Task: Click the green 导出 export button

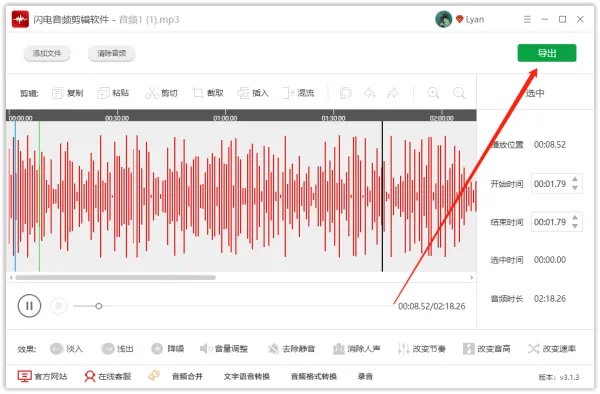Action: (547, 53)
